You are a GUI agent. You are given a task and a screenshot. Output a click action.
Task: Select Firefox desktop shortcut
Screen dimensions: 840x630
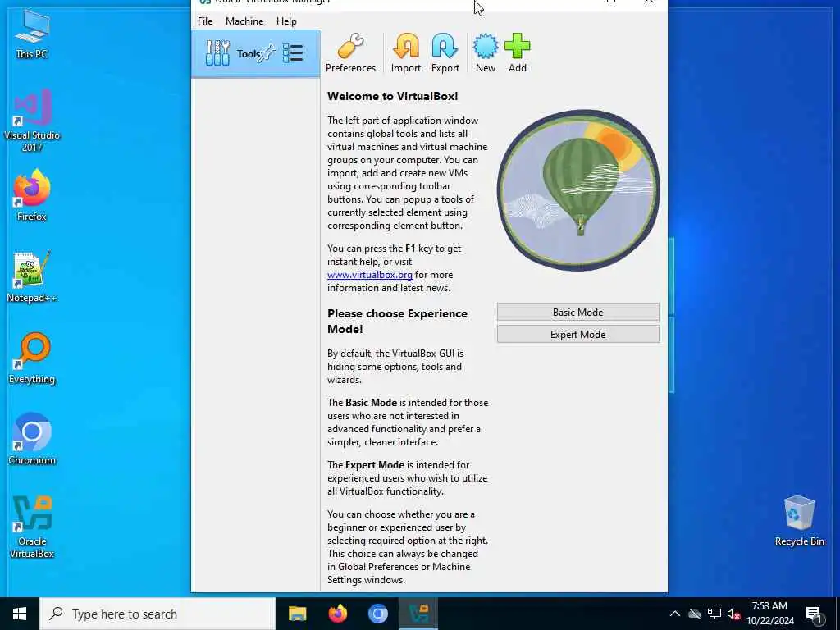tap(32, 195)
